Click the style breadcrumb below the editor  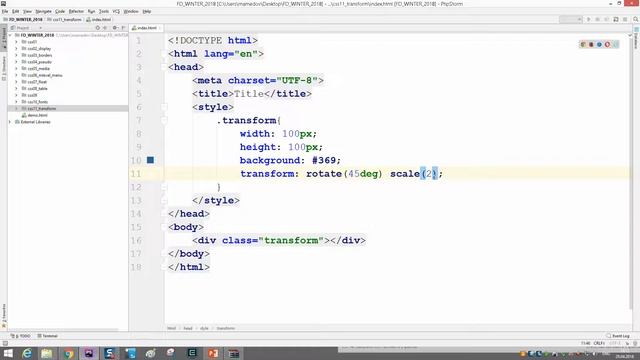pos(204,328)
